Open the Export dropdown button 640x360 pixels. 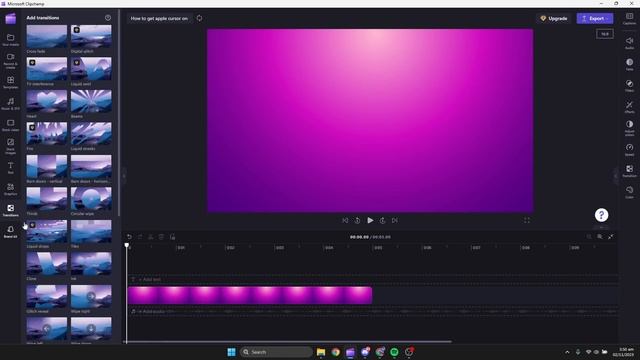(595, 18)
